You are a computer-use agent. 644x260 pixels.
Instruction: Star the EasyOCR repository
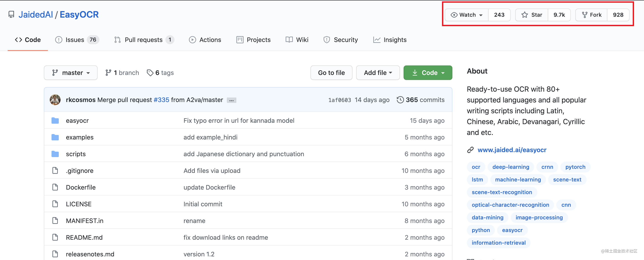[x=532, y=15]
